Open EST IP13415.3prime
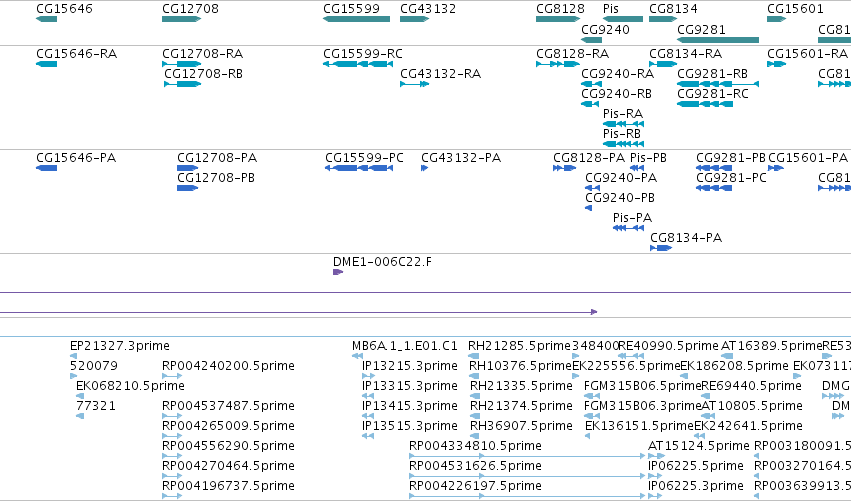 click(367, 416)
